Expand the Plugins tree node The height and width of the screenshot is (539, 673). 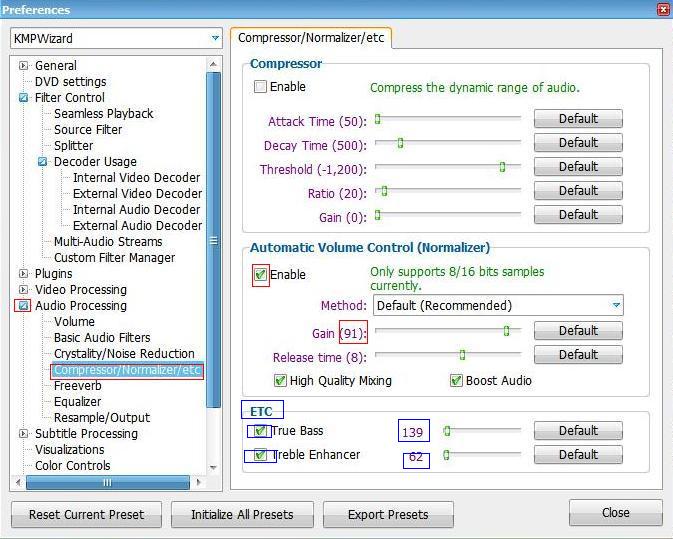pos(23,273)
